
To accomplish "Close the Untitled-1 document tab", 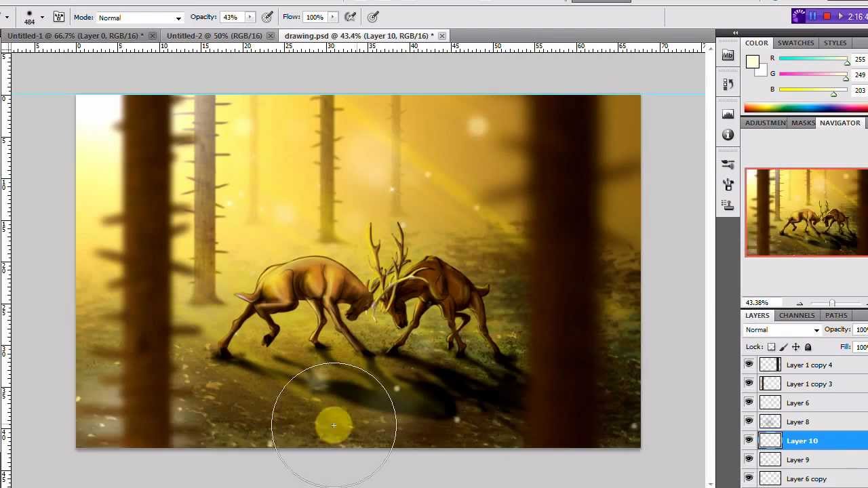I will click(x=153, y=36).
